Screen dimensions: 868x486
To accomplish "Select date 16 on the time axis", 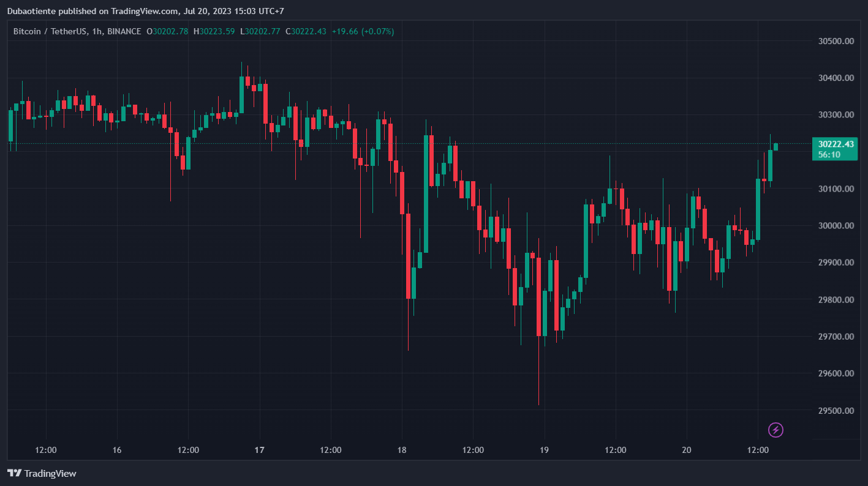I will [117, 450].
